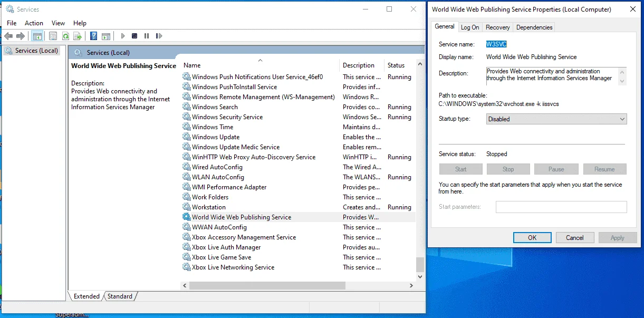Click gear icon beside Xbox Live Game Save
The image size is (644, 318).
pyautogui.click(x=186, y=257)
